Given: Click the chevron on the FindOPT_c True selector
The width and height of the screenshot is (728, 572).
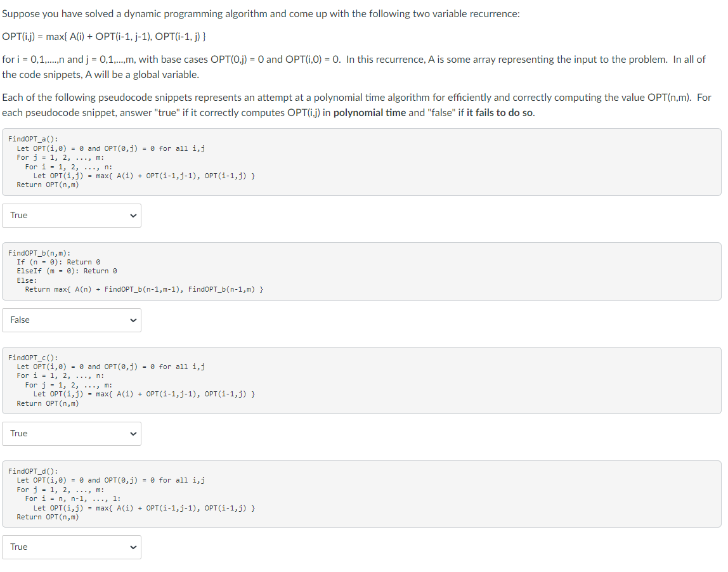Looking at the screenshot, I should point(133,433).
